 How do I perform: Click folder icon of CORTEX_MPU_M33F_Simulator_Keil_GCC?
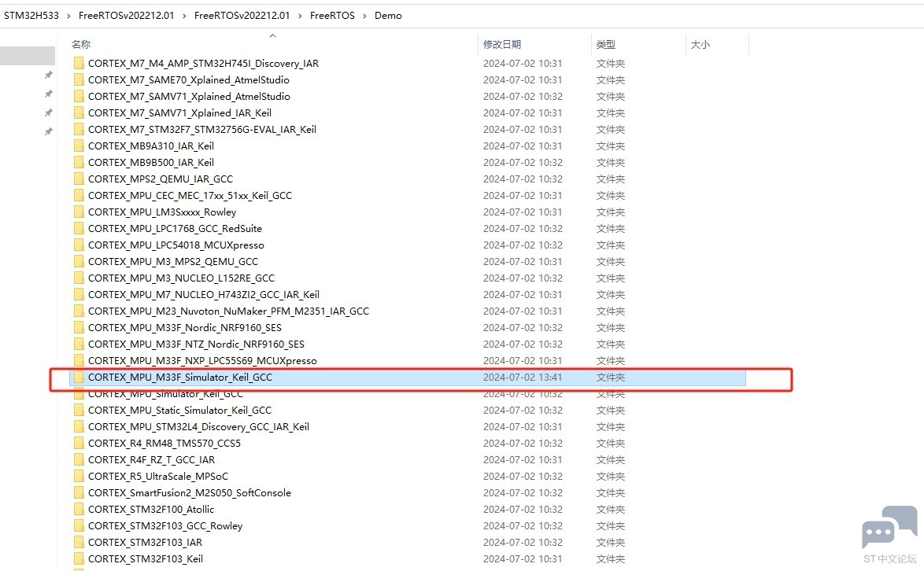[x=79, y=378]
